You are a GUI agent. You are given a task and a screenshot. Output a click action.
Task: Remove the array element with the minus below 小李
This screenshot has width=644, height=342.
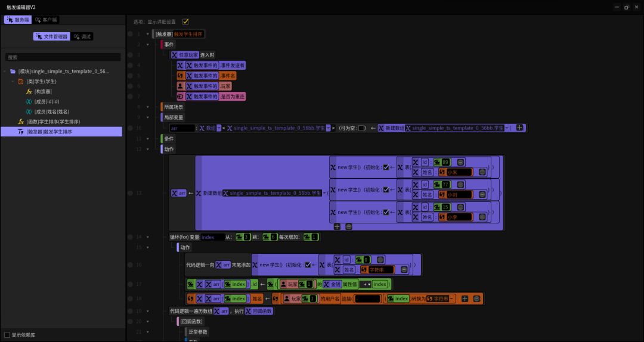[x=349, y=226]
